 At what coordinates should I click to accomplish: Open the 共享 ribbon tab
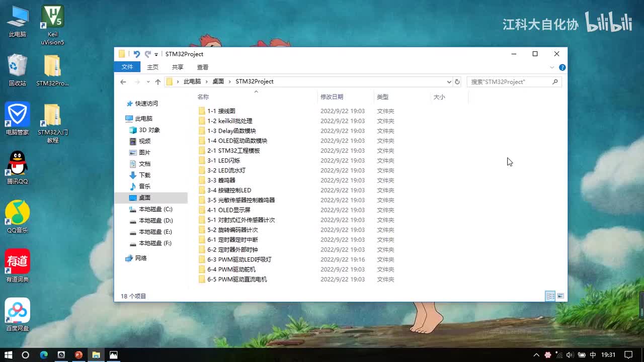[178, 67]
